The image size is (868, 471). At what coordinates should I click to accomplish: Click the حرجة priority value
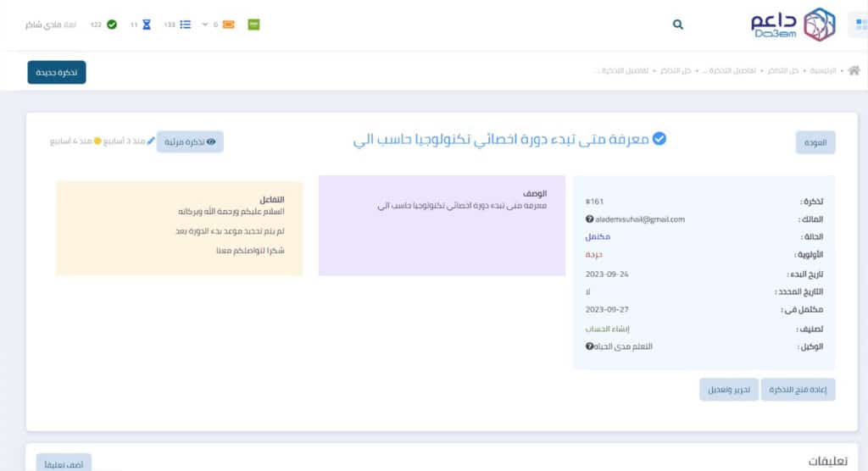pyautogui.click(x=594, y=255)
